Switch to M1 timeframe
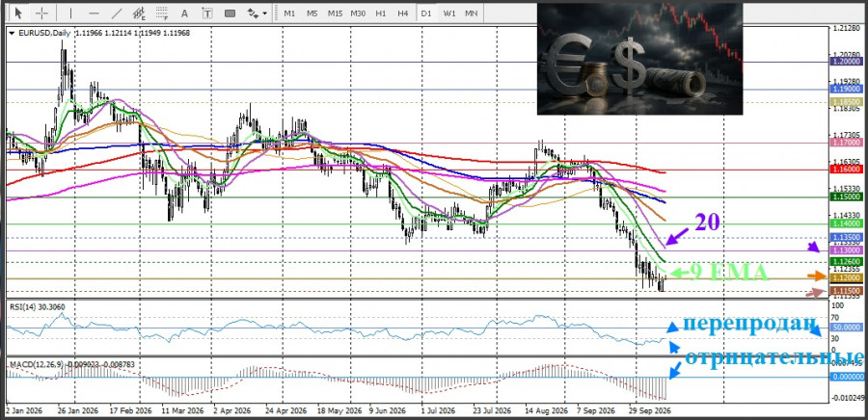Viewport: 868px width, 420px height. [289, 13]
